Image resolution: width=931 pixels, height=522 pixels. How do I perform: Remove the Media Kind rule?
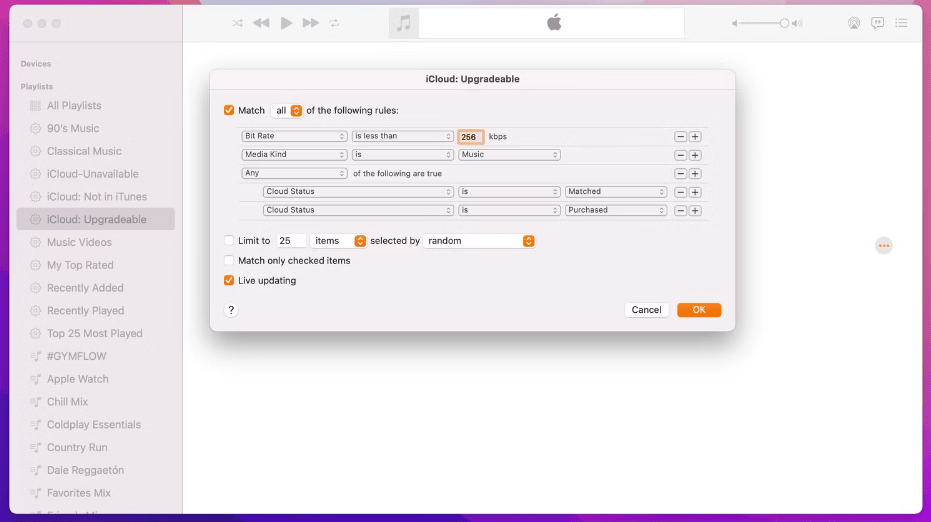(680, 155)
